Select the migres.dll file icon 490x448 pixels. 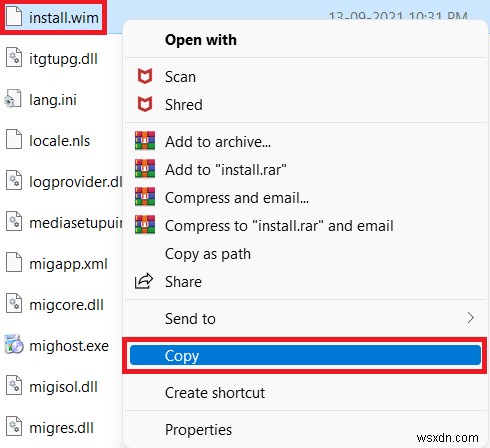pyautogui.click(x=14, y=427)
